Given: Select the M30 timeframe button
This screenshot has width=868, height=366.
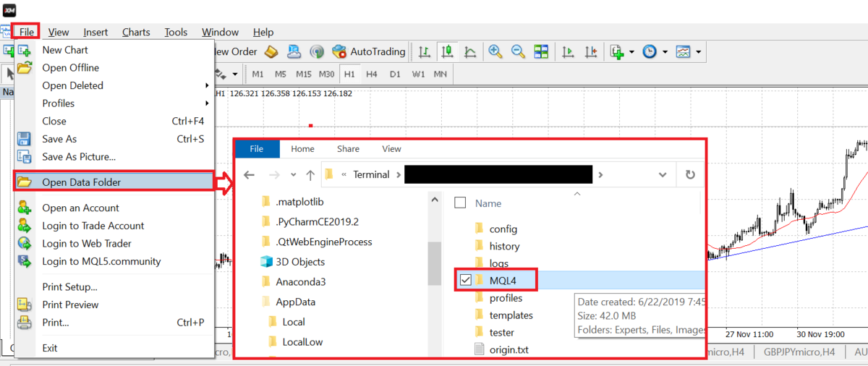Looking at the screenshot, I should (327, 74).
